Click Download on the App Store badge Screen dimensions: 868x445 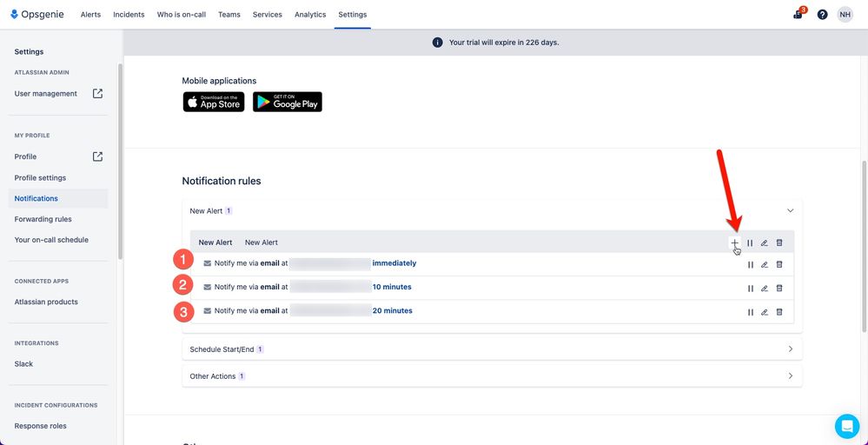pyautogui.click(x=214, y=102)
